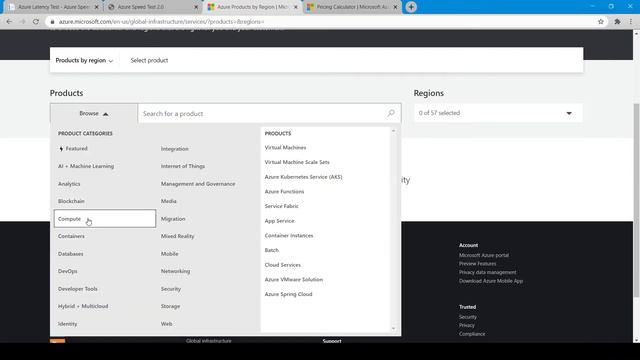This screenshot has height=360, width=640.
Task: Close the Azure Speed Test 2.0 tab
Action: pyautogui.click(x=196, y=7)
